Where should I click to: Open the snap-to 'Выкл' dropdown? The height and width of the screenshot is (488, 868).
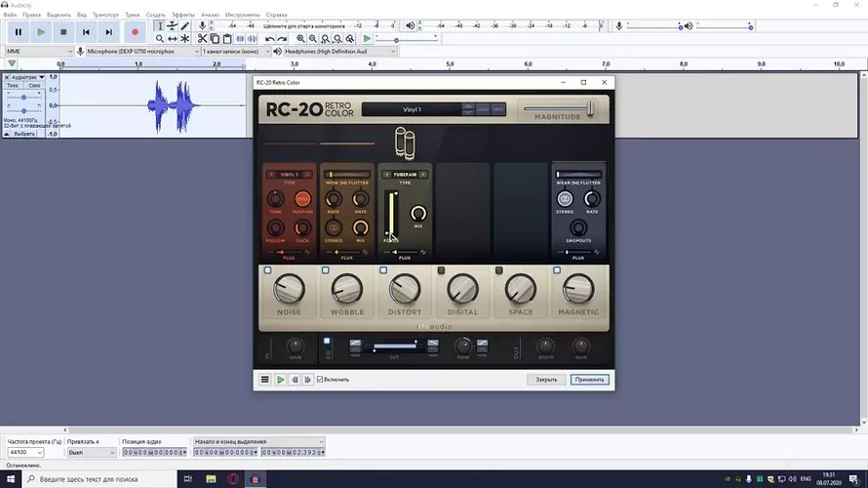91,453
